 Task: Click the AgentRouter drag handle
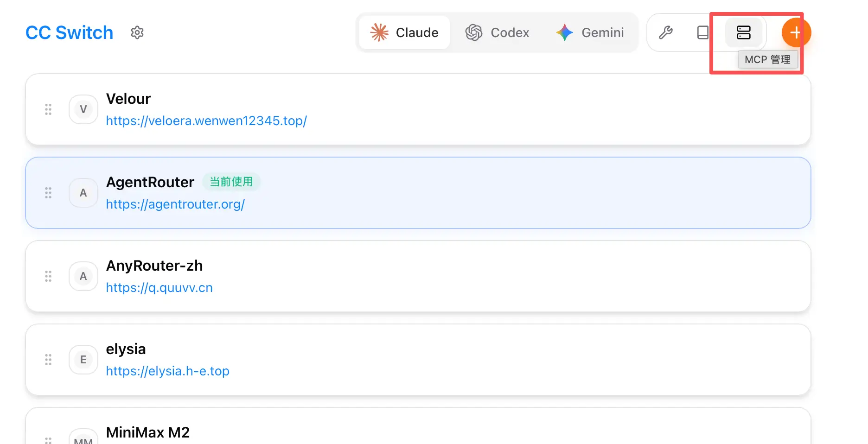coord(48,193)
